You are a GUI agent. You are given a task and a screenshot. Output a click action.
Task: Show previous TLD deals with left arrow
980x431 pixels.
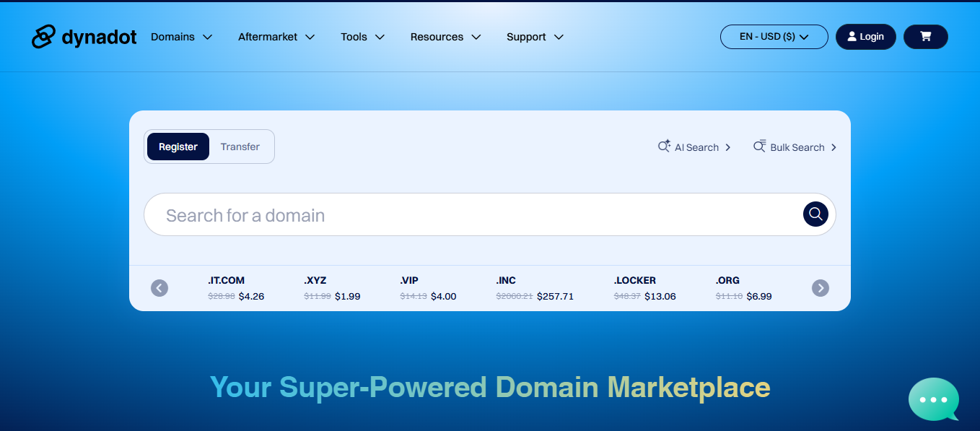pyautogui.click(x=159, y=288)
